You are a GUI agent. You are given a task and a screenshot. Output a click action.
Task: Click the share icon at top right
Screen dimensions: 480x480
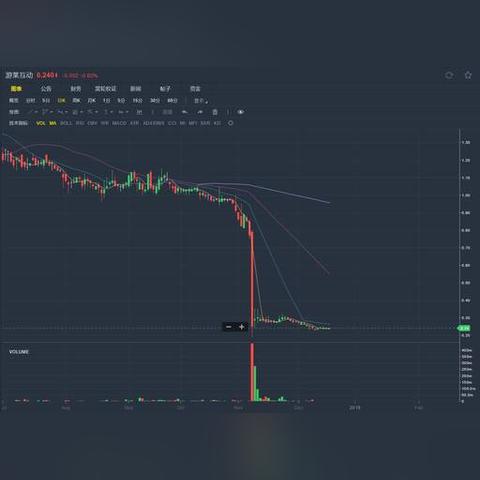tap(449, 75)
